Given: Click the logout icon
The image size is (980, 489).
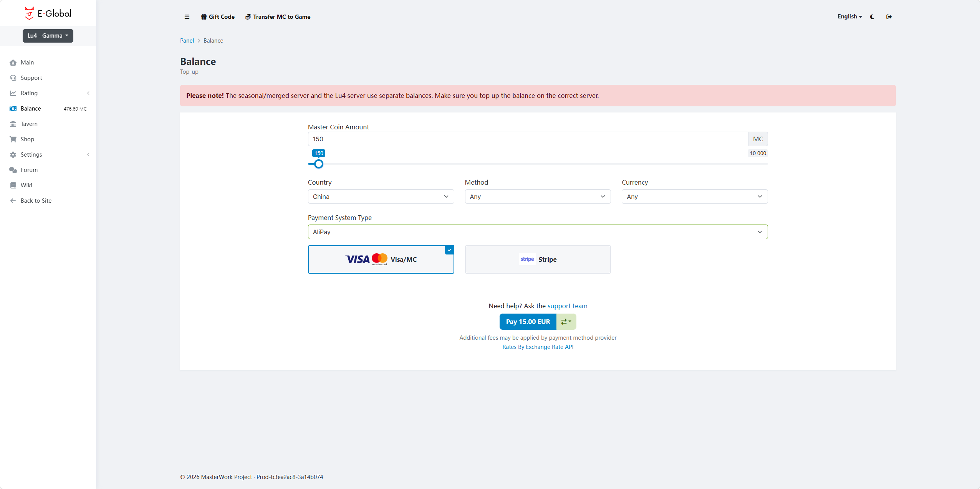Looking at the screenshot, I should pyautogui.click(x=889, y=17).
